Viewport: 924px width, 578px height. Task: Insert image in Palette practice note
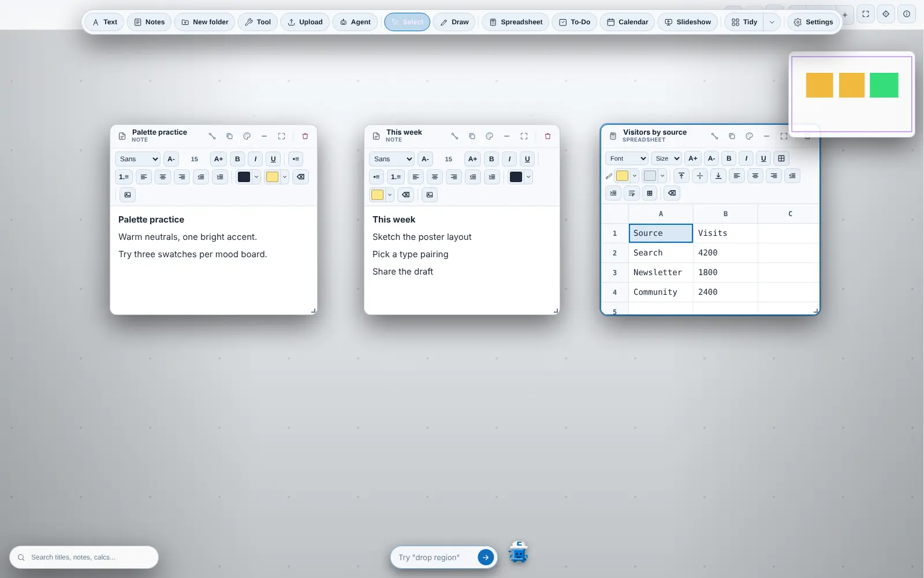point(128,195)
